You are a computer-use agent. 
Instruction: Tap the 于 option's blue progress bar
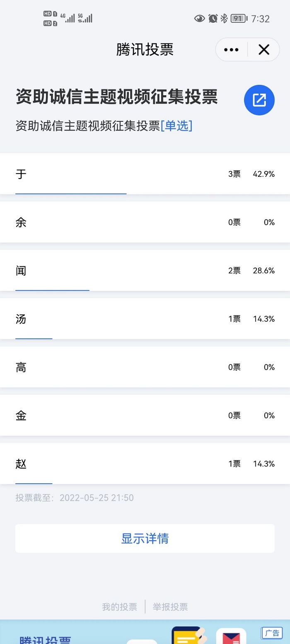(x=71, y=193)
